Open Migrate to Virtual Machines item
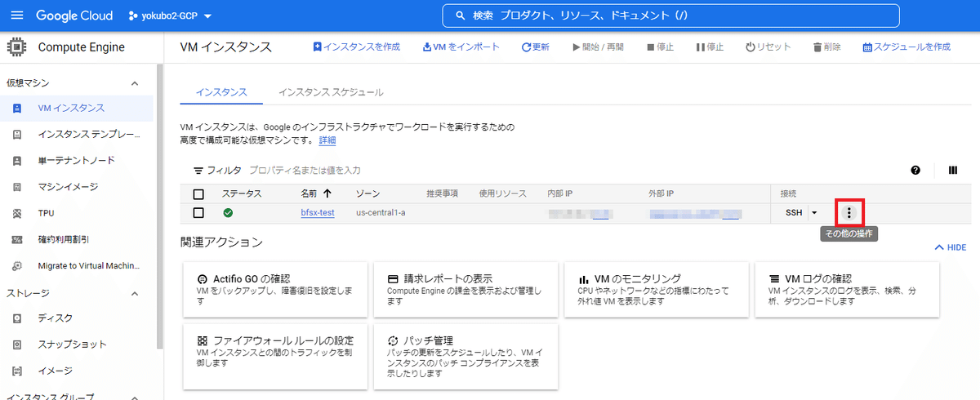This screenshot has height=400, width=980. pos(77,265)
